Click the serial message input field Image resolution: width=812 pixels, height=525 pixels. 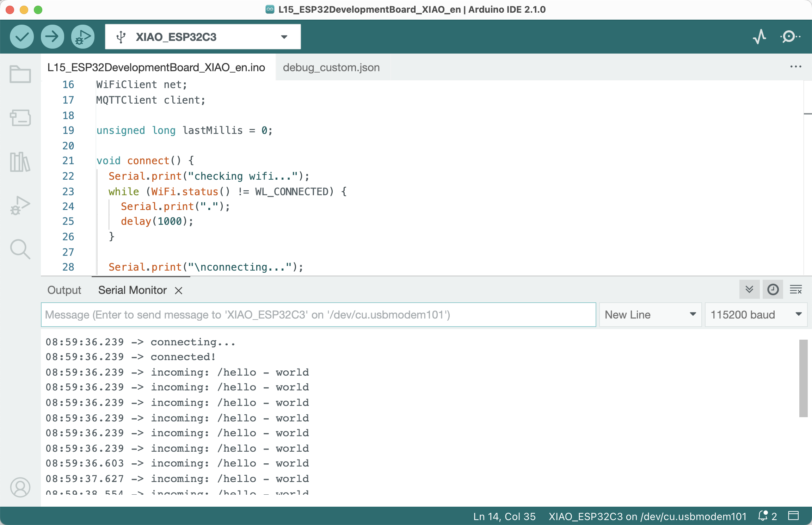click(319, 315)
